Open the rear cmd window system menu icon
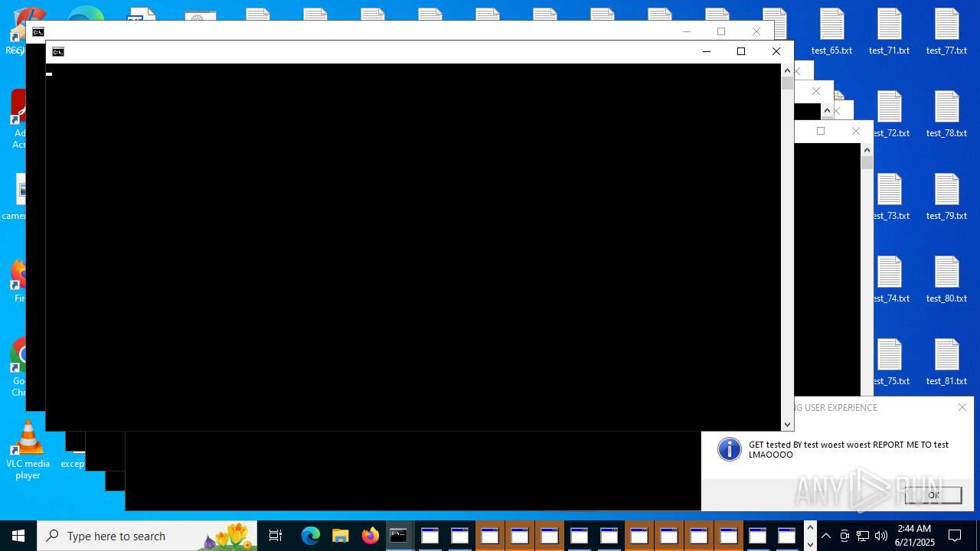Viewport: 980px width, 551px height. (38, 32)
